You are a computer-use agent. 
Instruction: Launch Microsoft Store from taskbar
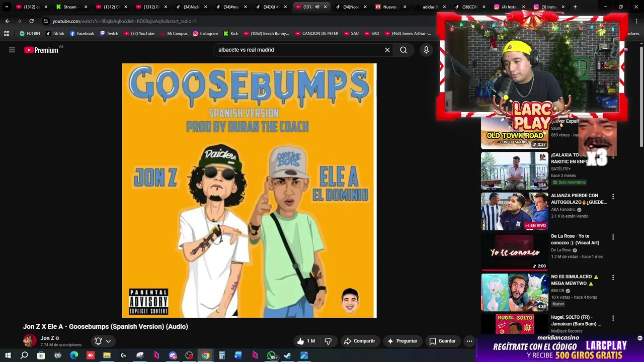click(41, 355)
